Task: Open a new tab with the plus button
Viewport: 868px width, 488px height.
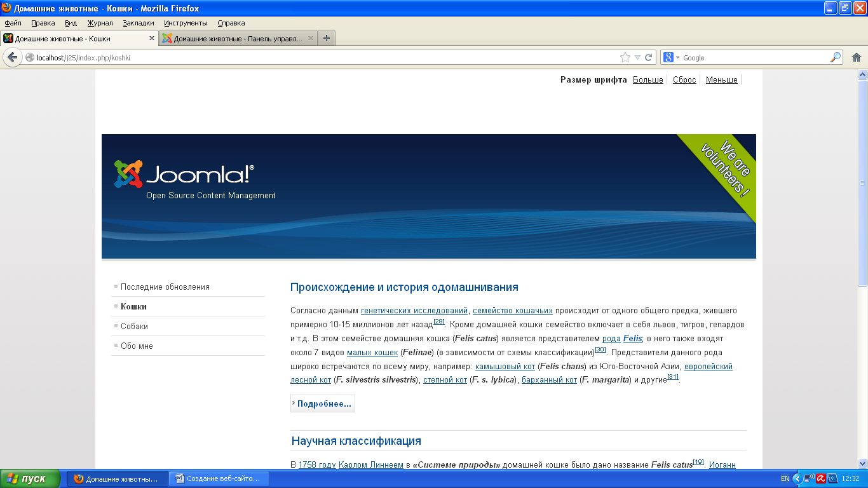Action: pyautogui.click(x=327, y=38)
